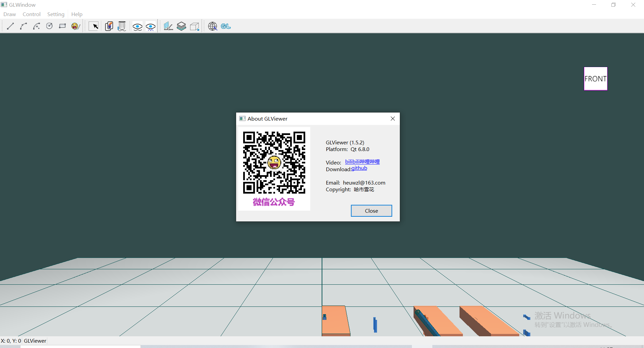The height and width of the screenshot is (348, 644).
Task: Select the rectangle drawing tool
Action: [x=62, y=26]
